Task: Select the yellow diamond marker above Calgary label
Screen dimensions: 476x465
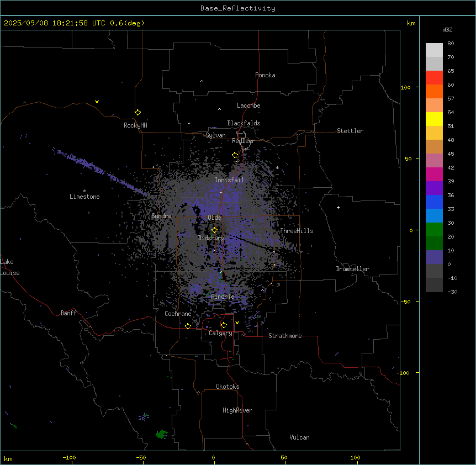Action: [x=224, y=325]
